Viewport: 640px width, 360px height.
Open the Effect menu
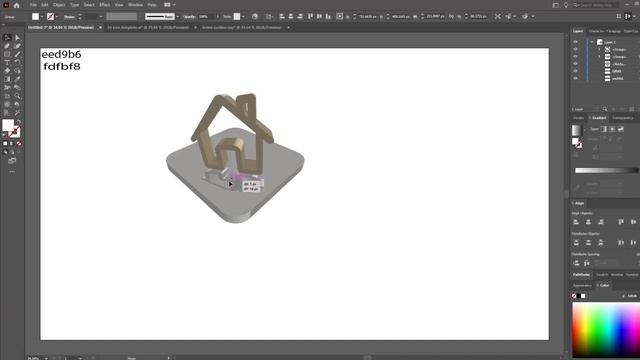click(x=105, y=5)
